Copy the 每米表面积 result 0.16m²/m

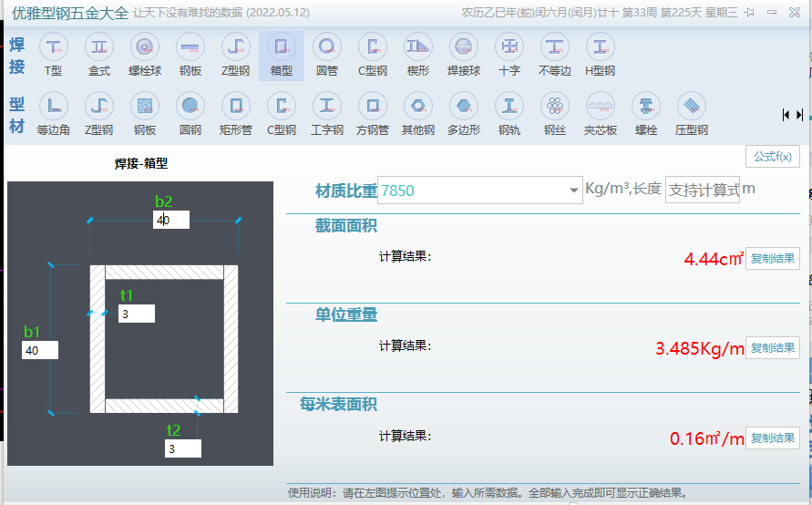tap(773, 438)
